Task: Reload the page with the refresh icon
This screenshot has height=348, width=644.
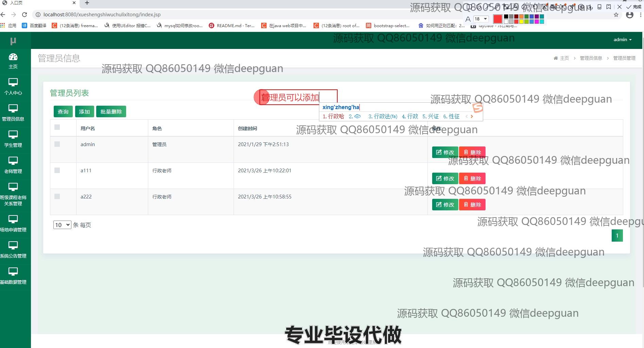Action: (x=24, y=15)
